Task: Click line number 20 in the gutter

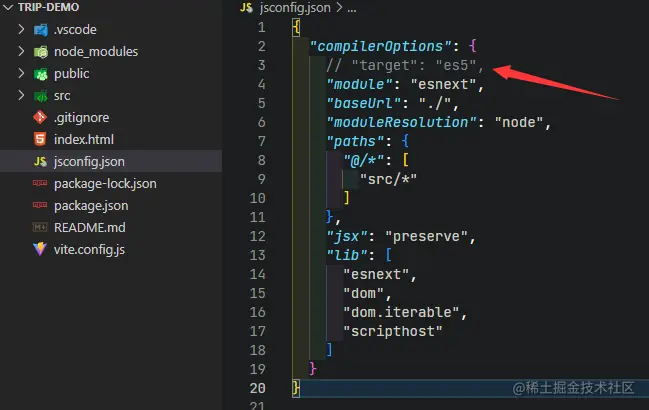Action: click(x=257, y=388)
